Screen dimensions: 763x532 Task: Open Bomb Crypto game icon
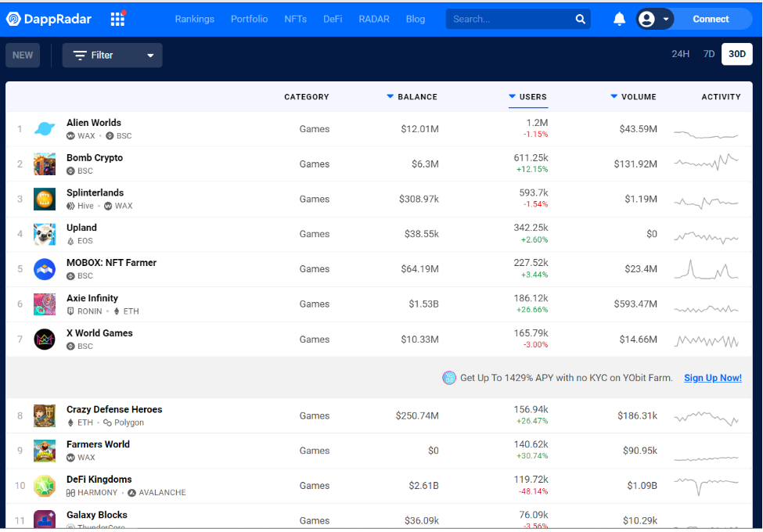45,164
